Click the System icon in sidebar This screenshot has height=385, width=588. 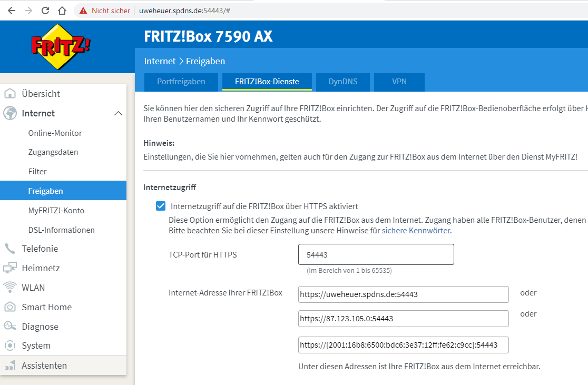[10, 346]
